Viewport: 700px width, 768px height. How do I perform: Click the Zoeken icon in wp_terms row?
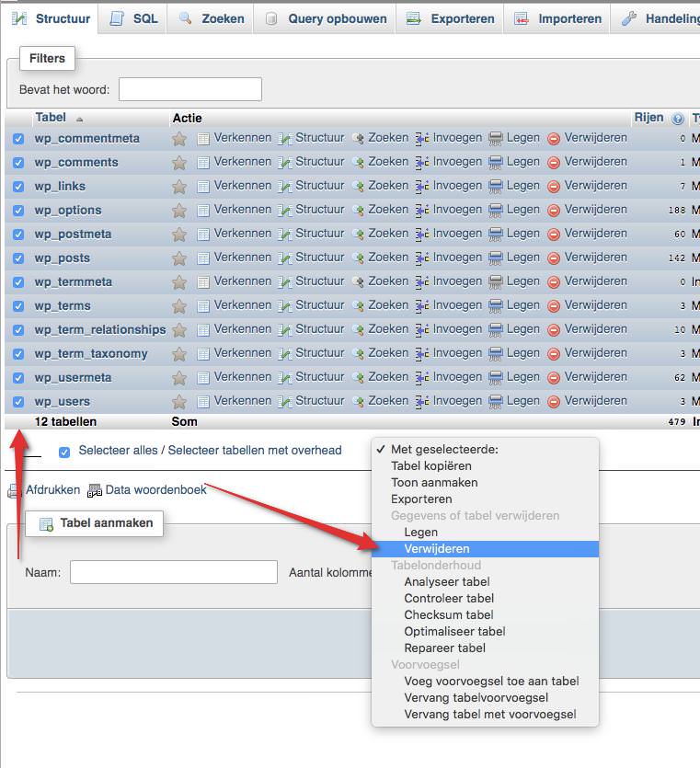(359, 306)
